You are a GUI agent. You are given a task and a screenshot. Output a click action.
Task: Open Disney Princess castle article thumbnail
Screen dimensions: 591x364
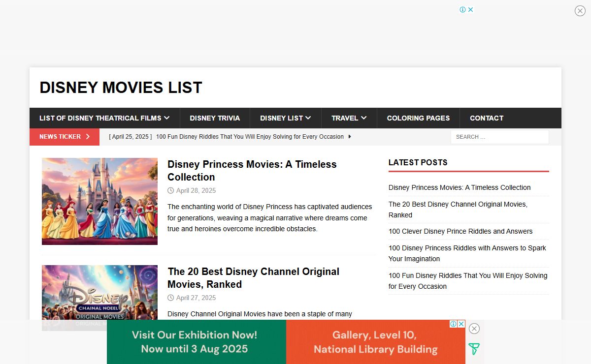(99, 201)
